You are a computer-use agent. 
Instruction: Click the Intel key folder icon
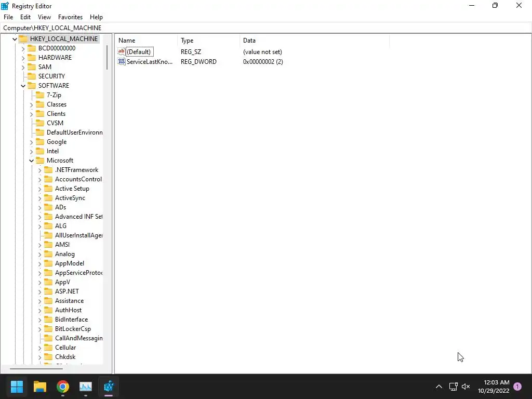(40, 151)
